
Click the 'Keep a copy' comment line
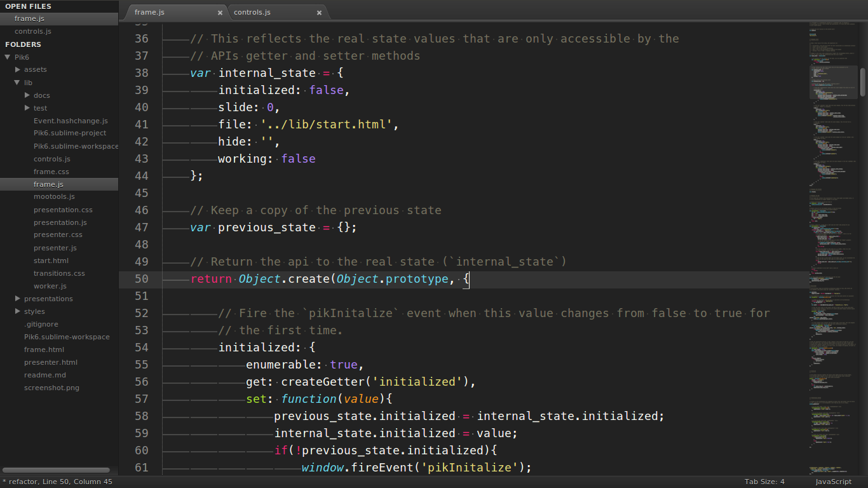[x=316, y=210]
